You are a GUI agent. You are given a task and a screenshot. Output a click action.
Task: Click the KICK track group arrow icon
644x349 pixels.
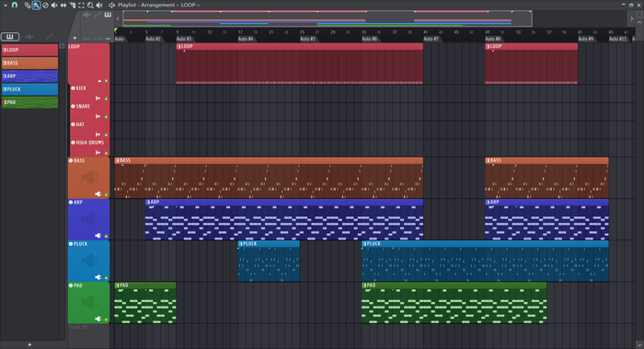click(98, 99)
